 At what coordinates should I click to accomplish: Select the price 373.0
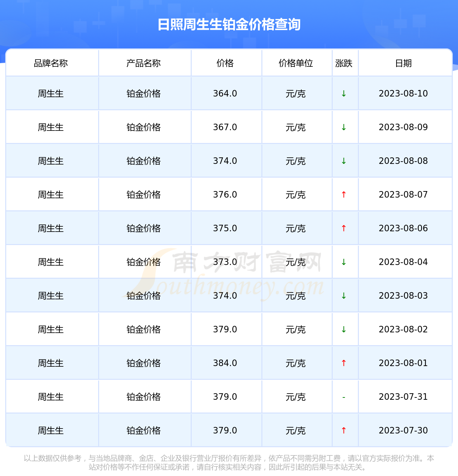pyautogui.click(x=225, y=262)
